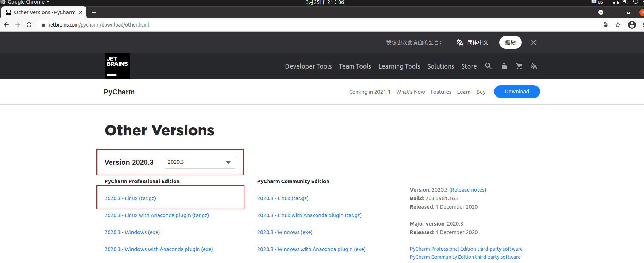Open the Developer Tools menu
This screenshot has height=263, width=644.
(x=308, y=66)
